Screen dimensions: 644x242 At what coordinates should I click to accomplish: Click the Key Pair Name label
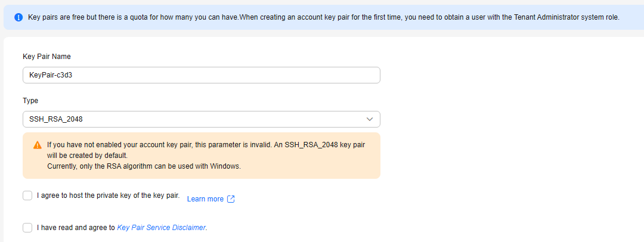coord(47,56)
